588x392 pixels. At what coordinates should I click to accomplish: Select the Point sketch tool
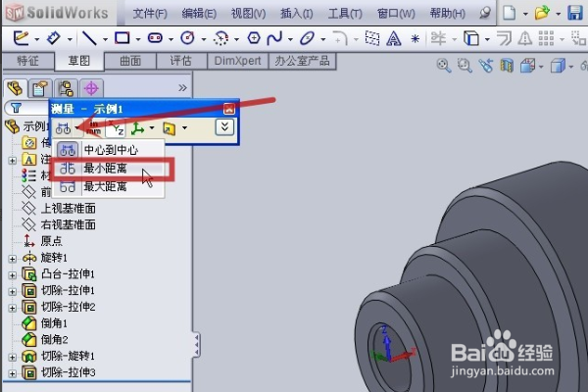[x=415, y=38]
